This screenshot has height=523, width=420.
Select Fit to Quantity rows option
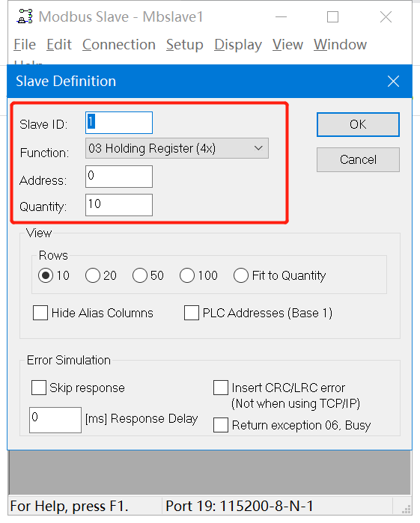click(241, 275)
